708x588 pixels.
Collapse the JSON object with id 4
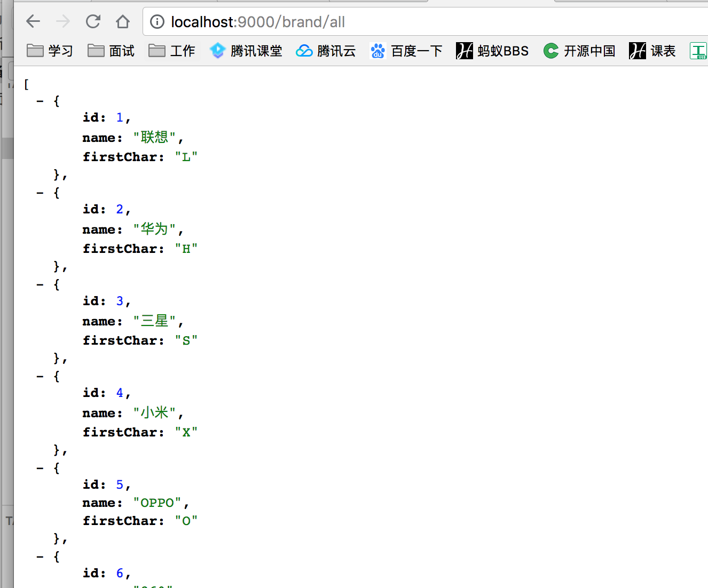point(40,376)
